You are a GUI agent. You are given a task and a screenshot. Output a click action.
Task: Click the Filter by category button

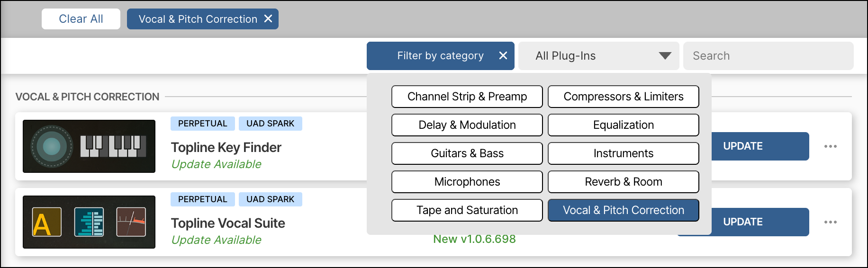point(441,56)
